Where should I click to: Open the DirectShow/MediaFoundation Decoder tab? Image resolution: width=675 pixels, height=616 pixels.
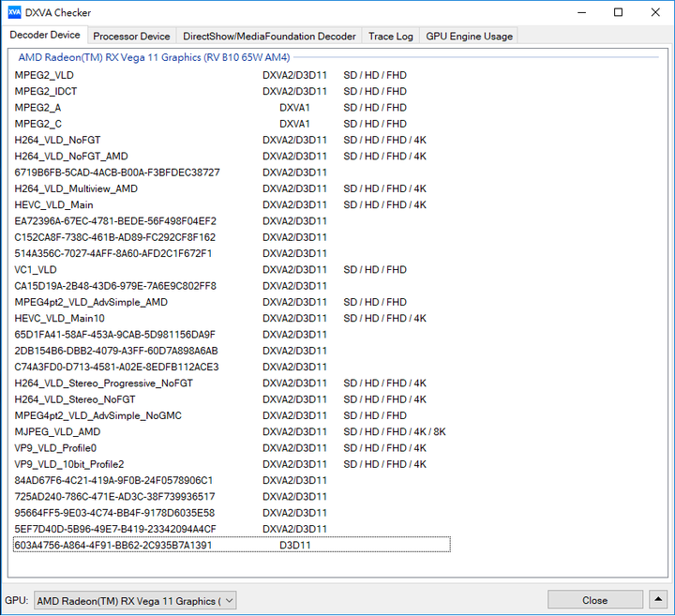coord(269,37)
